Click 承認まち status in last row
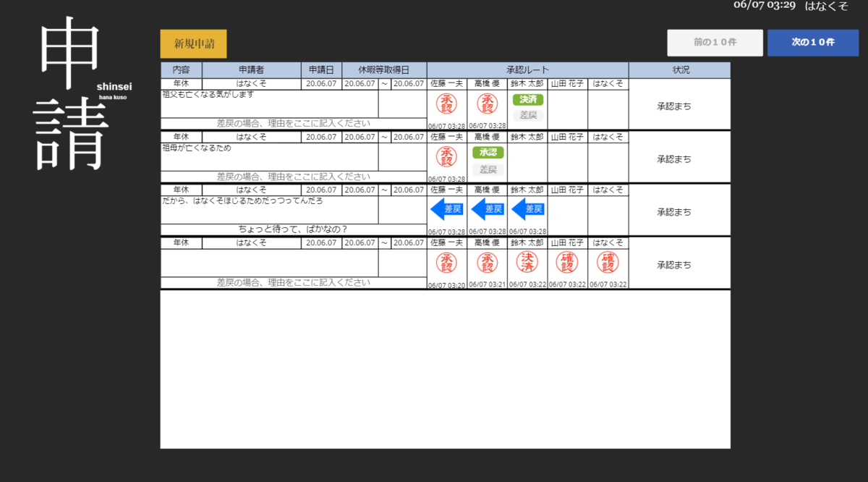The width and height of the screenshot is (868, 482). pos(674,266)
